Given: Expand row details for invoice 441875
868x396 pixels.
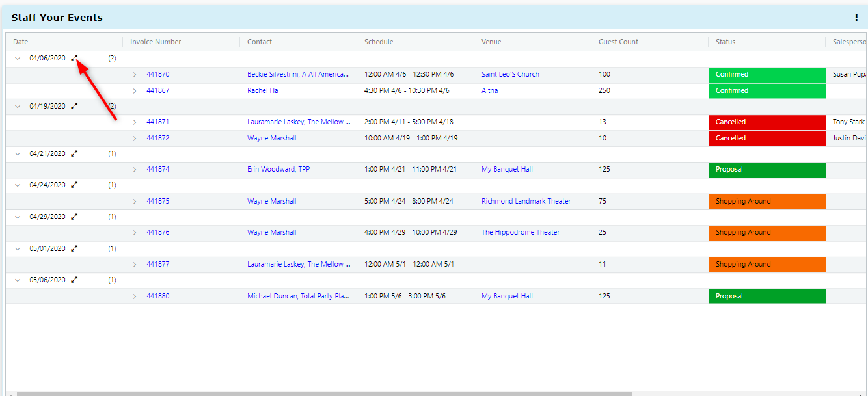Looking at the screenshot, I should coord(135,202).
